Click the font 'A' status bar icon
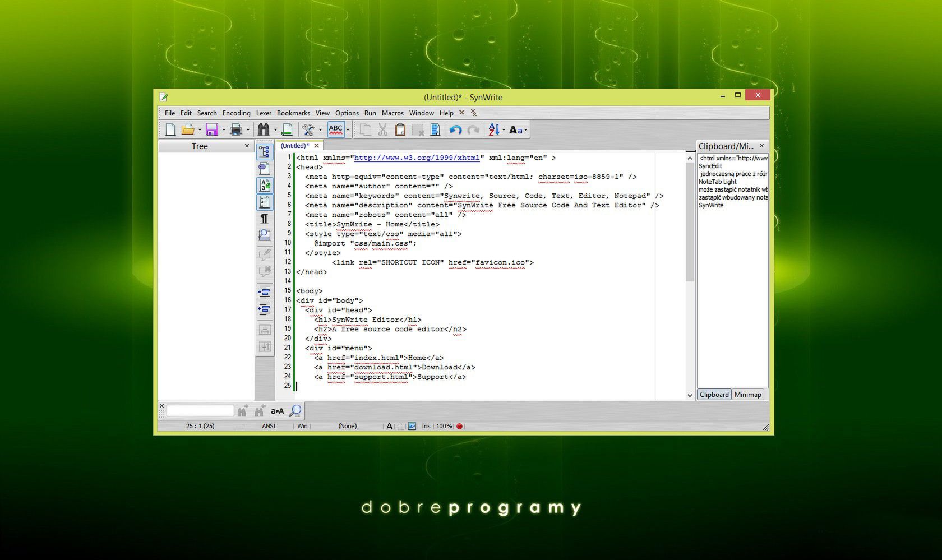The height and width of the screenshot is (560, 942). click(x=390, y=426)
